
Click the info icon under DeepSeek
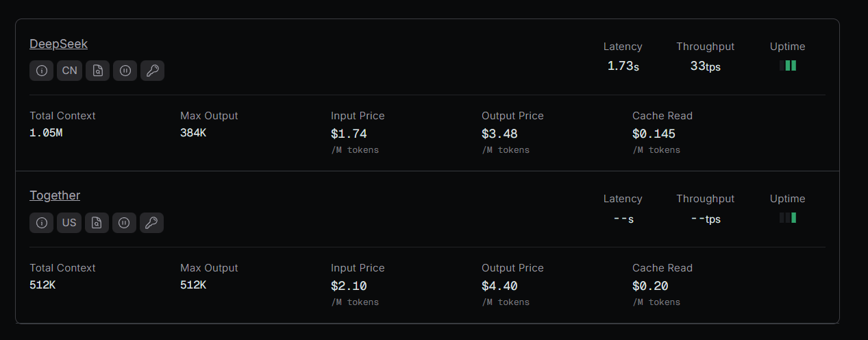click(42, 71)
